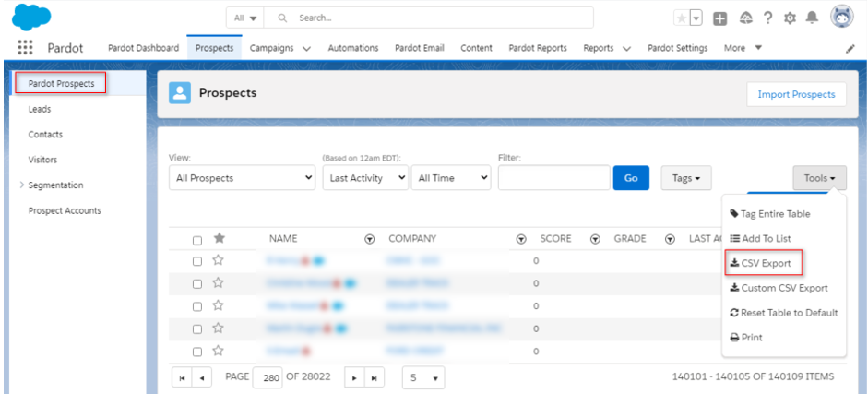
Task: Open the Help question mark icon
Action: (767, 18)
